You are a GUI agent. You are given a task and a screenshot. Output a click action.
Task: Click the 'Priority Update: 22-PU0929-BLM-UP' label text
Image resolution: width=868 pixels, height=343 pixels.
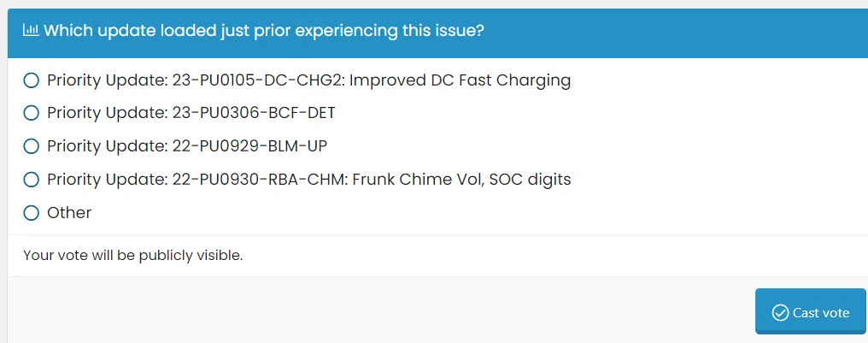[187, 146]
